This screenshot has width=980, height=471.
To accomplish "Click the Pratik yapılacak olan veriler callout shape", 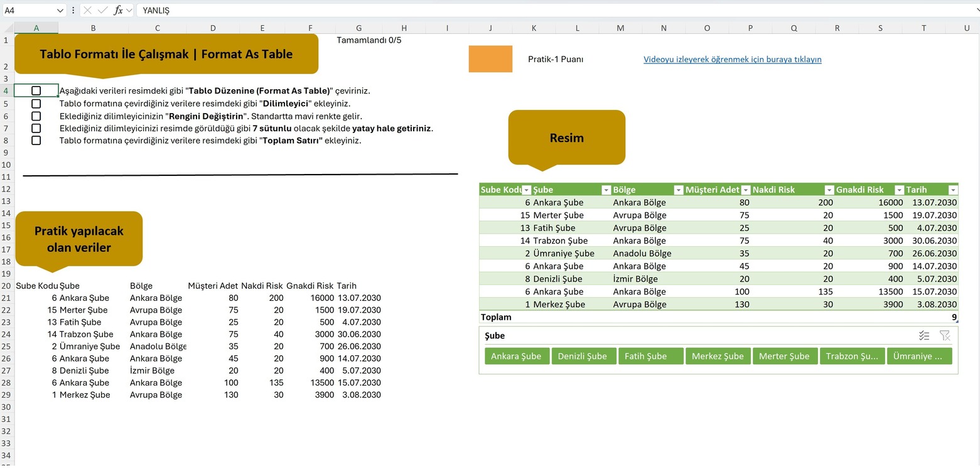I will coord(79,239).
